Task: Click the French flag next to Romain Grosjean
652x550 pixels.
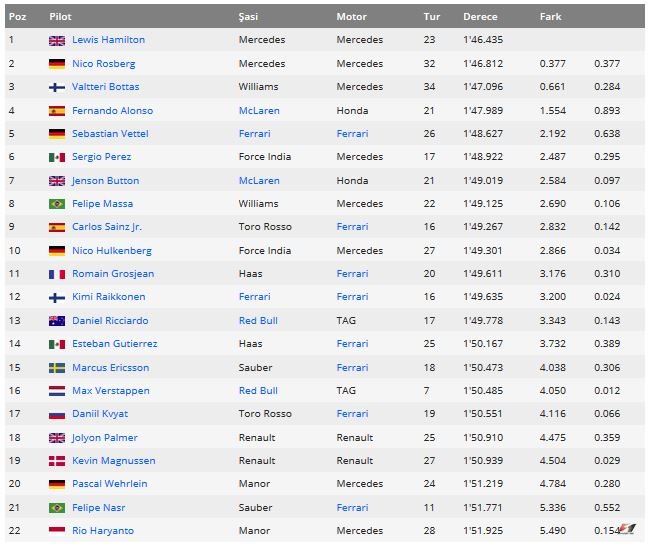Action: pos(57,274)
